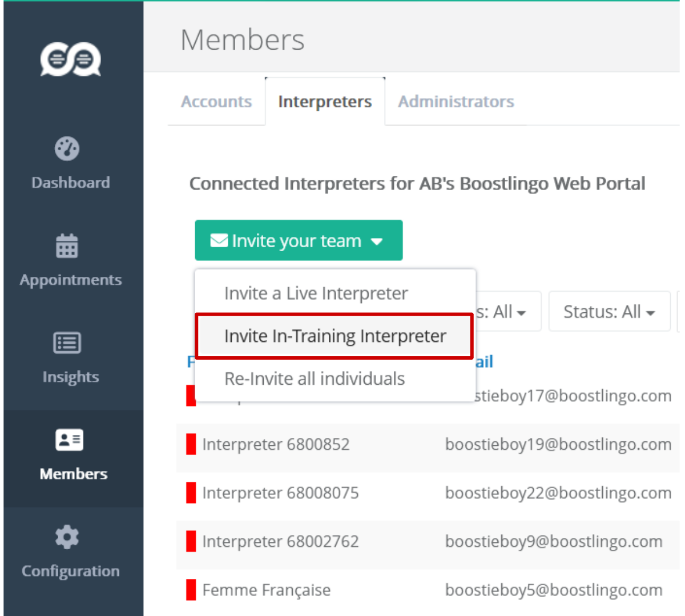685x616 pixels.
Task: Click email boostieboy22@boostlingo.com
Action: [x=558, y=493]
